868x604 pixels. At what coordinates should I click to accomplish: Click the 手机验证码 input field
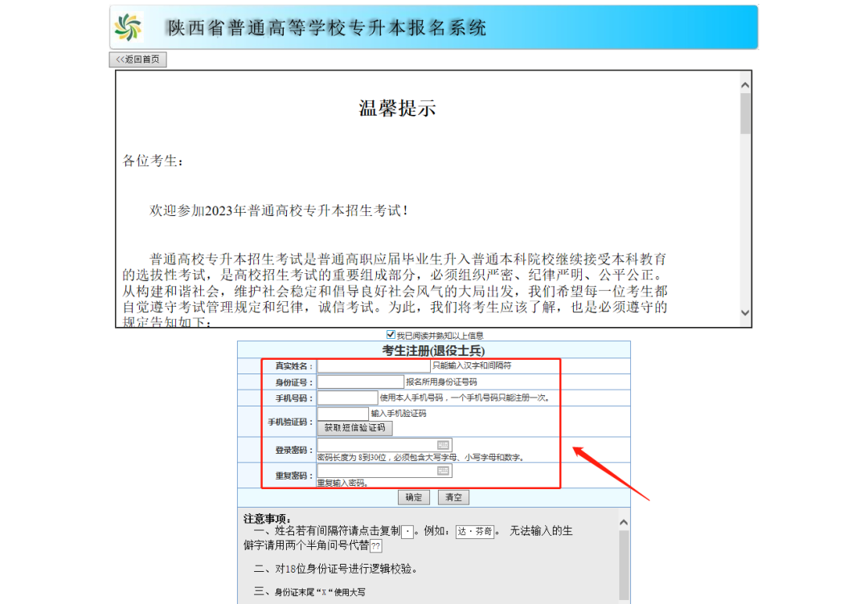[342, 414]
